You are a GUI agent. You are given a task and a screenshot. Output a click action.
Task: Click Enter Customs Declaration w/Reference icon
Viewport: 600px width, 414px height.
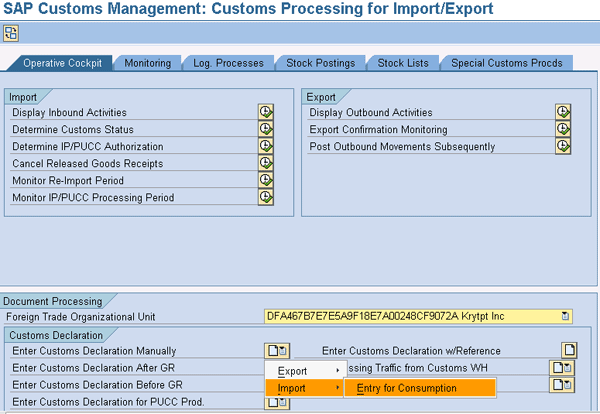569,350
